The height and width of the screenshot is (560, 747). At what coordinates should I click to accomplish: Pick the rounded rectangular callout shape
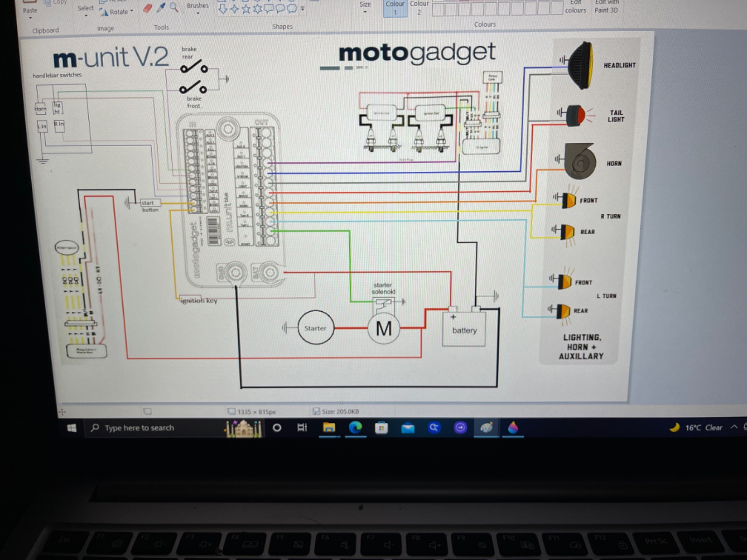[x=269, y=9]
